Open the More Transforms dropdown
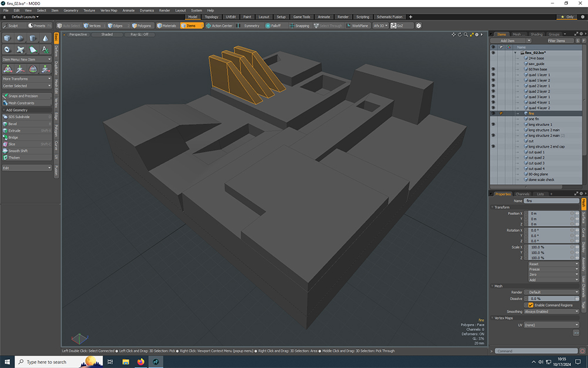588x368 pixels. 26,79
